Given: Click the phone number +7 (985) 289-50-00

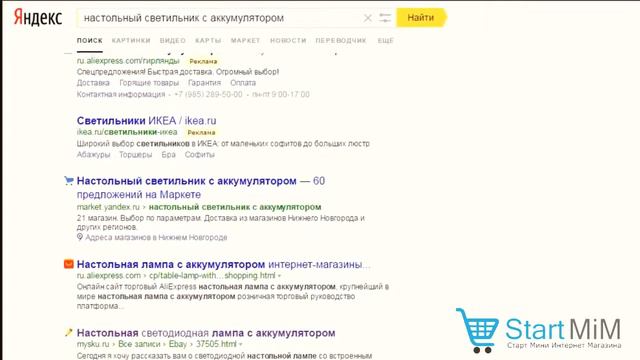Looking at the screenshot, I should click(x=208, y=94).
